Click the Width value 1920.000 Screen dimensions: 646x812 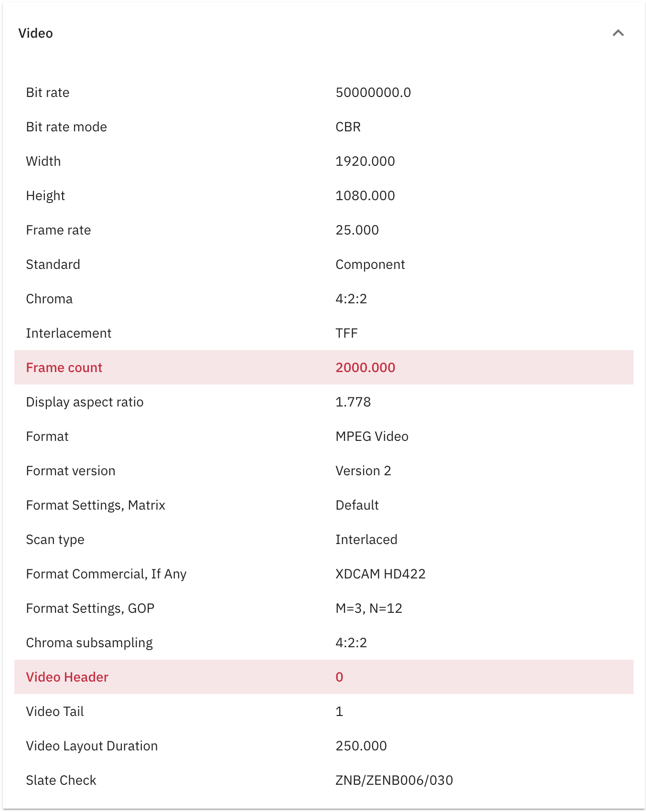click(365, 161)
